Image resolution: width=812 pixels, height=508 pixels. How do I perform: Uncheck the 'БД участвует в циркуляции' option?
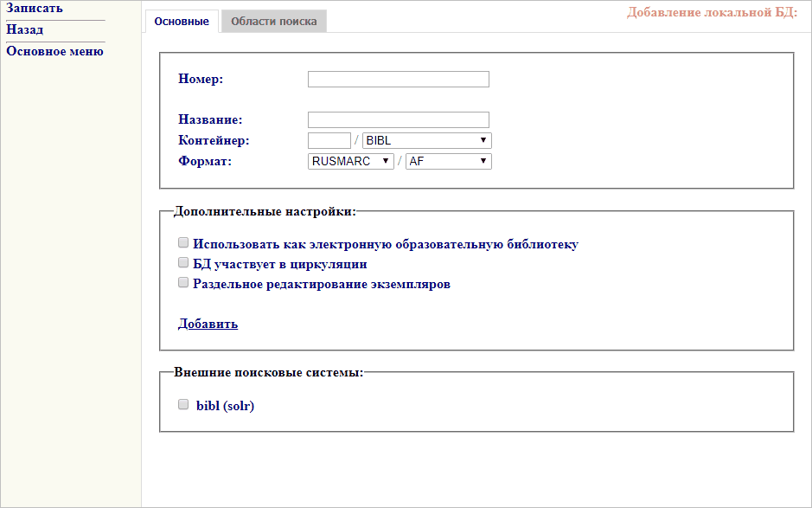coord(182,263)
